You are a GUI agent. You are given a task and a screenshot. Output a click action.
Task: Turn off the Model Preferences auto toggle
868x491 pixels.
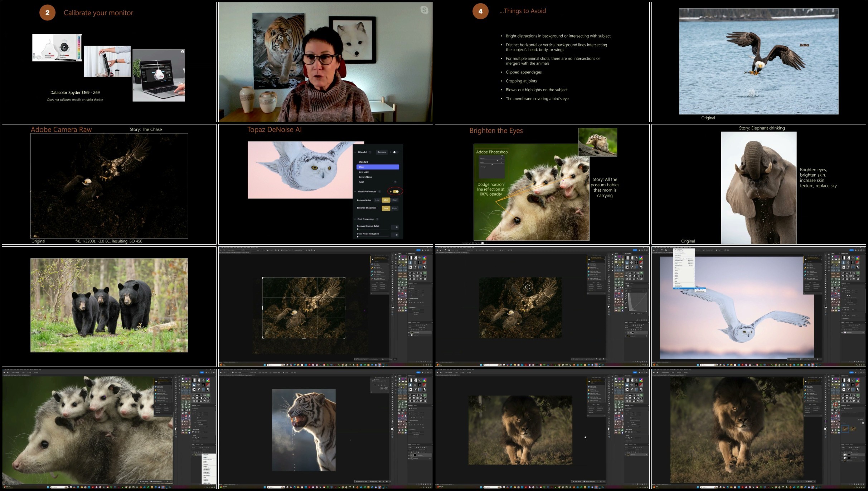[x=395, y=191]
